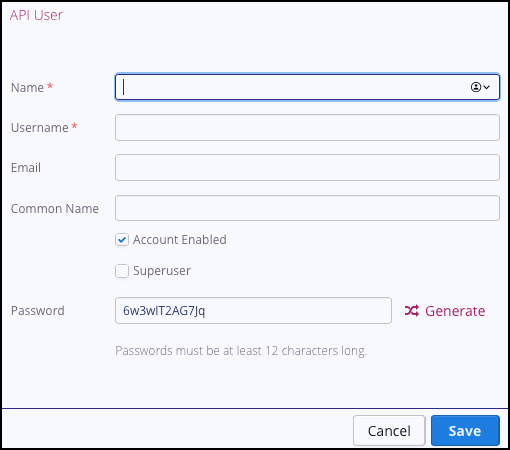Uncheck the Account Enabled checkbox
Screen dimensions: 510x450
coord(122,240)
